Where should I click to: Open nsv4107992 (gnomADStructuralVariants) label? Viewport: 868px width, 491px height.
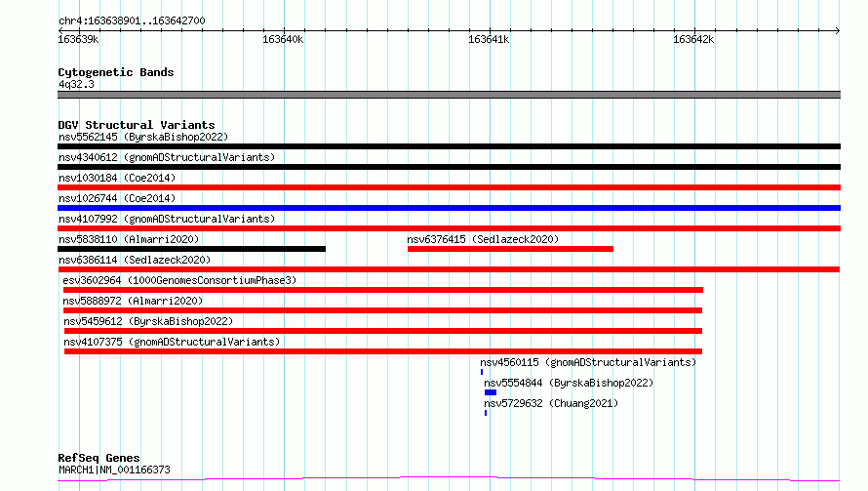tap(167, 219)
